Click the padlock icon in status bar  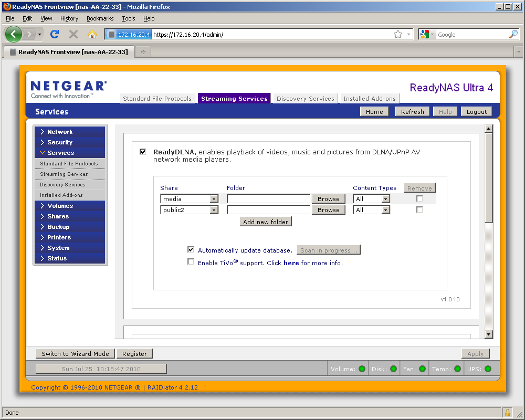[507, 412]
